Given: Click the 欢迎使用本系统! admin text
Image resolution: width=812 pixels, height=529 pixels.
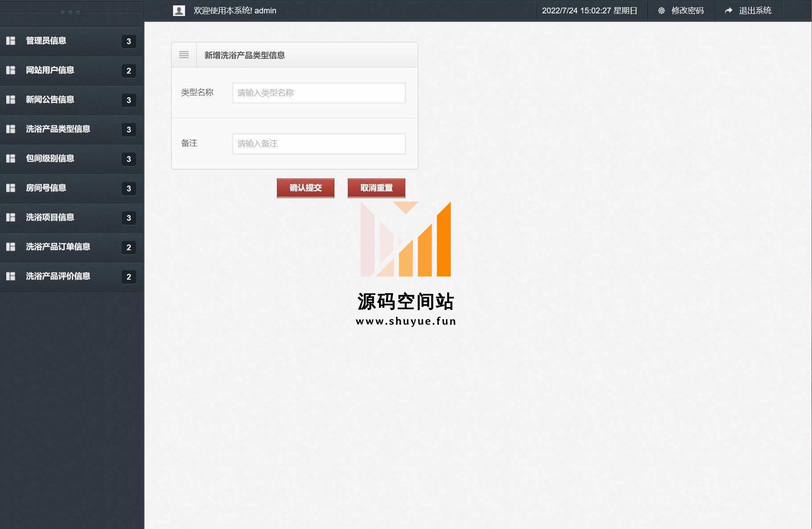Looking at the screenshot, I should point(235,11).
